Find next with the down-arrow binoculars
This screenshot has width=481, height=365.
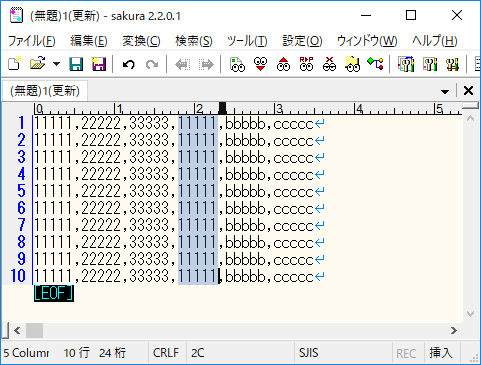(260, 64)
